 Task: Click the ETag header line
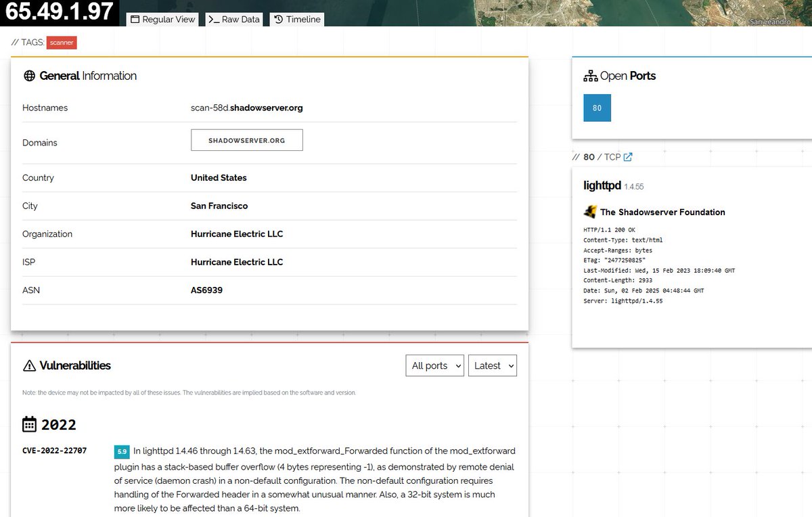(614, 261)
